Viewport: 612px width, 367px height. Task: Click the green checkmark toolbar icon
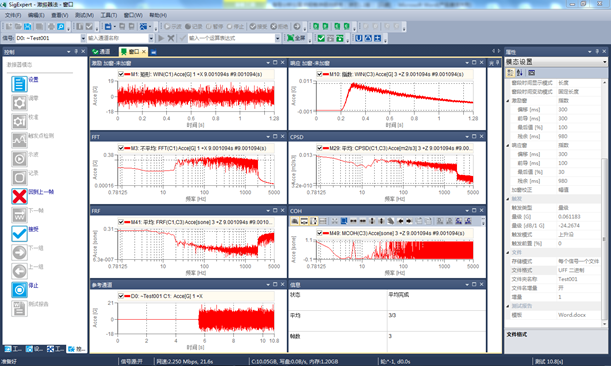click(x=321, y=38)
